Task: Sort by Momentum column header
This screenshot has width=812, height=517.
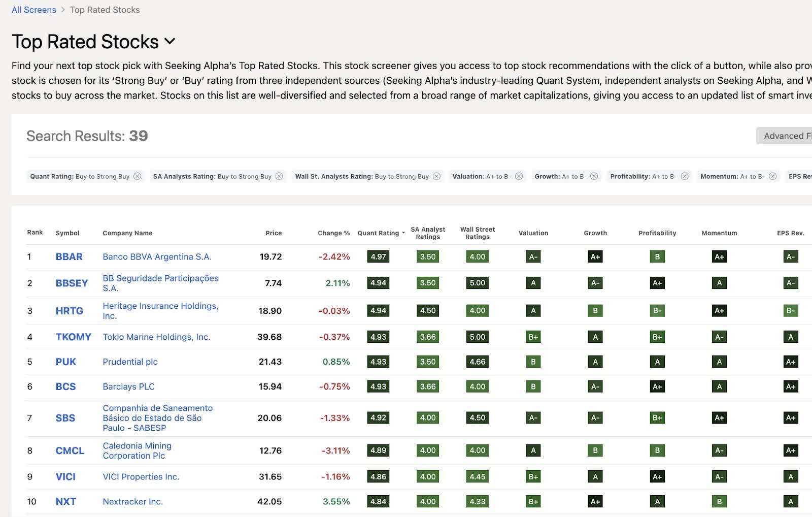Action: point(719,233)
